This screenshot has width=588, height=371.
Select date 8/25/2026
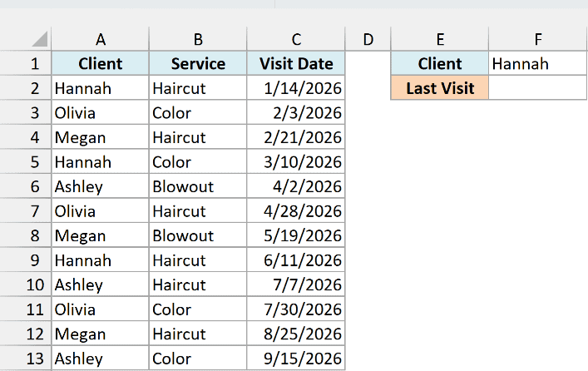[x=296, y=334]
